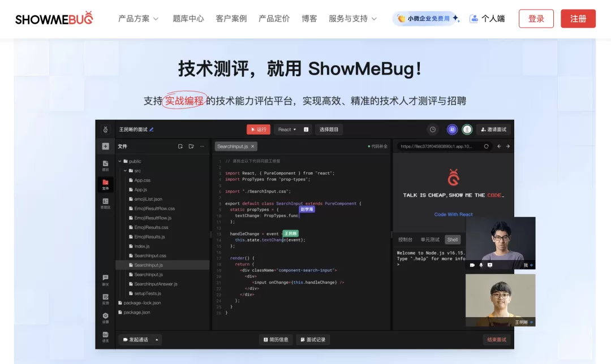Open the 产品方案 dropdown menu
The width and height of the screenshot is (611, 364).
139,19
